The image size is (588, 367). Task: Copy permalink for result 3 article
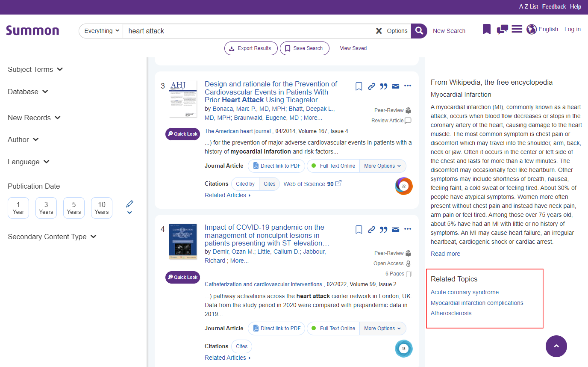[x=371, y=86]
